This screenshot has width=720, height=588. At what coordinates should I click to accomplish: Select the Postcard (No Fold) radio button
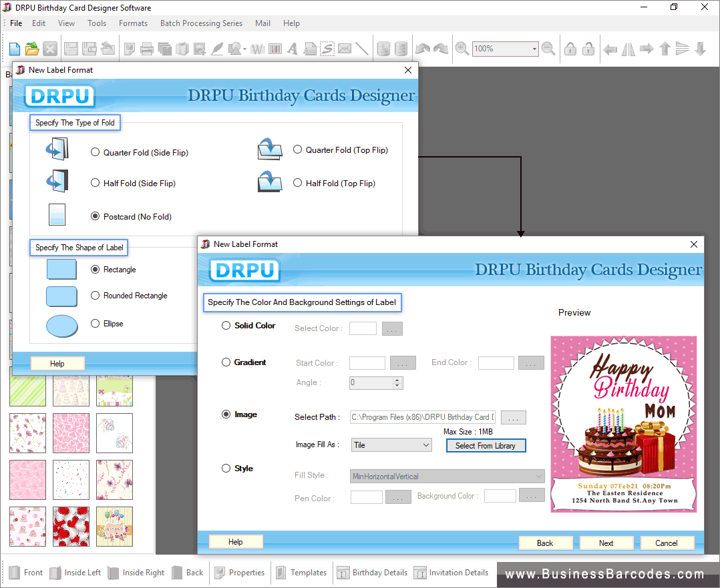tap(95, 216)
